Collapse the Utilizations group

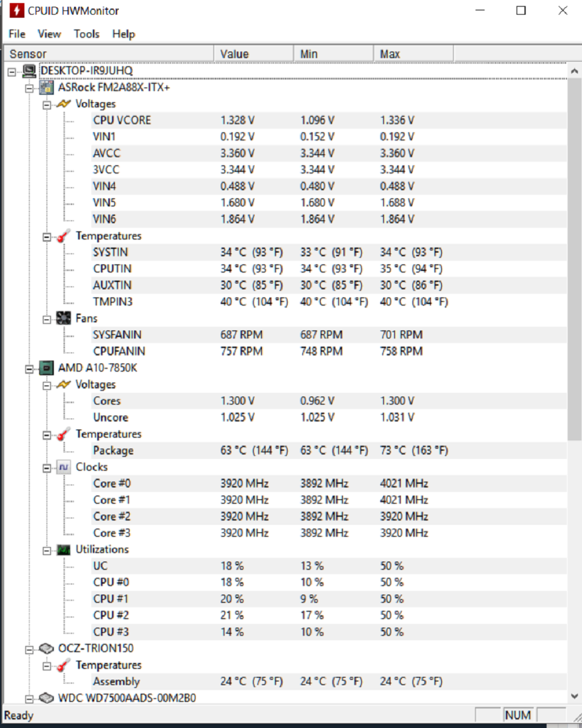47,551
